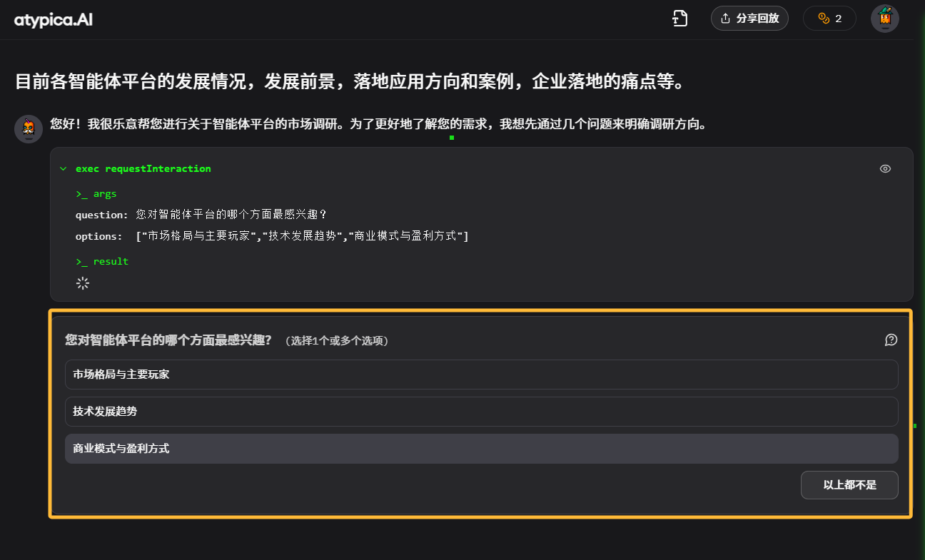Select option 市场格局与主要玩家
Viewport: 925px width, 560px height.
pos(481,375)
